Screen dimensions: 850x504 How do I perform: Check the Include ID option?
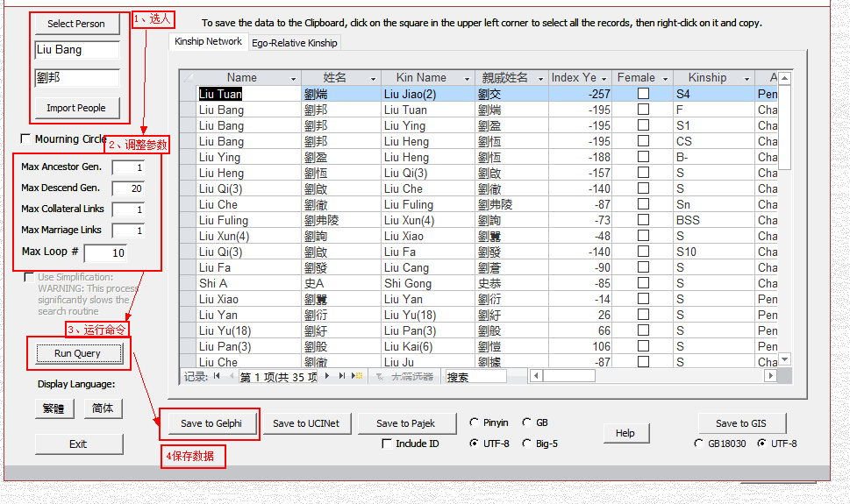387,444
